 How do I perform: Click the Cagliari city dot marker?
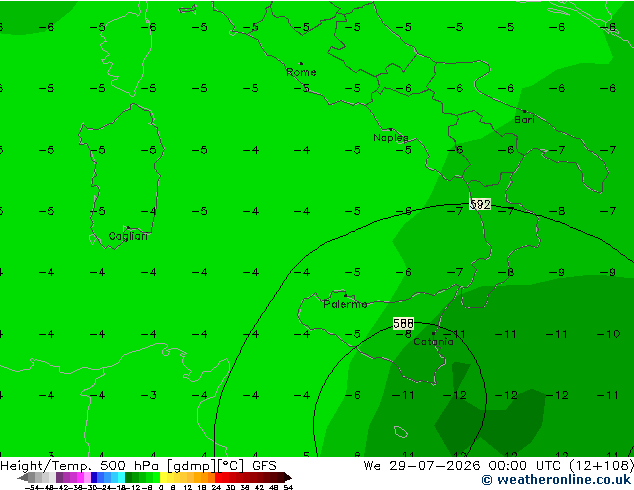tap(128, 228)
